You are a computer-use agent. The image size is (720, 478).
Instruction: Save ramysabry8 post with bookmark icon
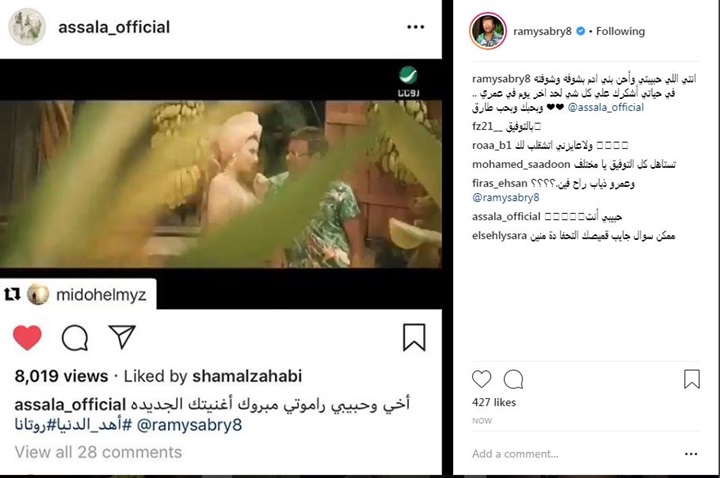692,379
